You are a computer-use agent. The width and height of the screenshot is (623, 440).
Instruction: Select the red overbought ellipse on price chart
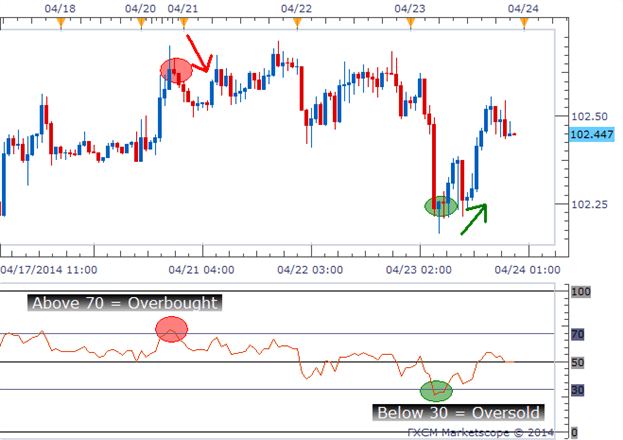(176, 70)
